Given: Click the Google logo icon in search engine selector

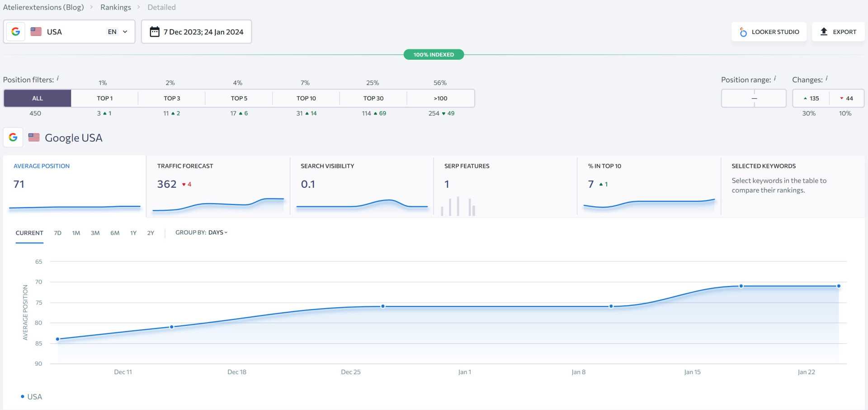Looking at the screenshot, I should 16,32.
